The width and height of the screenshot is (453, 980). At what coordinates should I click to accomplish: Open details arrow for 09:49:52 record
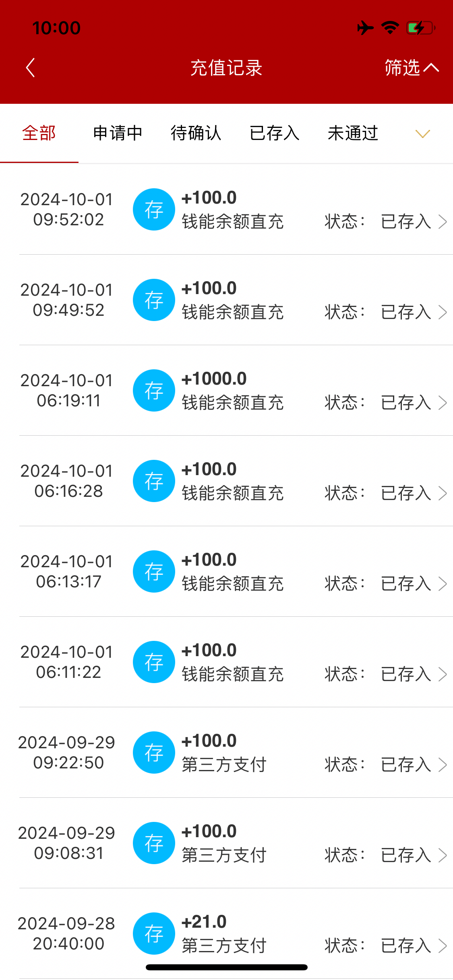point(443,312)
